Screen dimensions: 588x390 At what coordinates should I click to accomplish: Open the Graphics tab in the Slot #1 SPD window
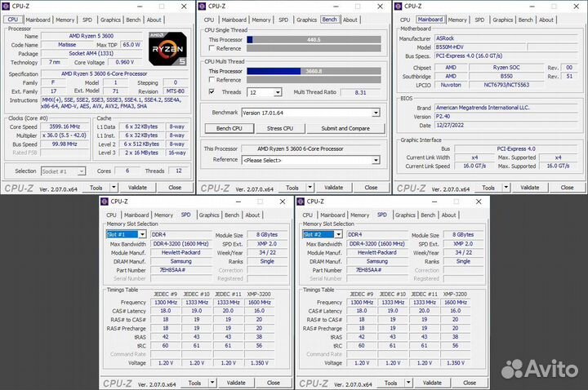[x=209, y=215]
